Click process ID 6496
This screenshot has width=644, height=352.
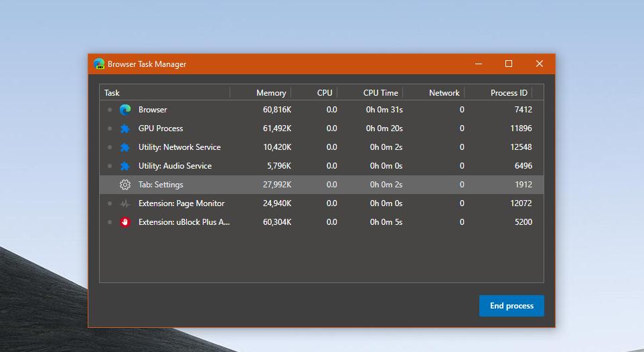[524, 166]
